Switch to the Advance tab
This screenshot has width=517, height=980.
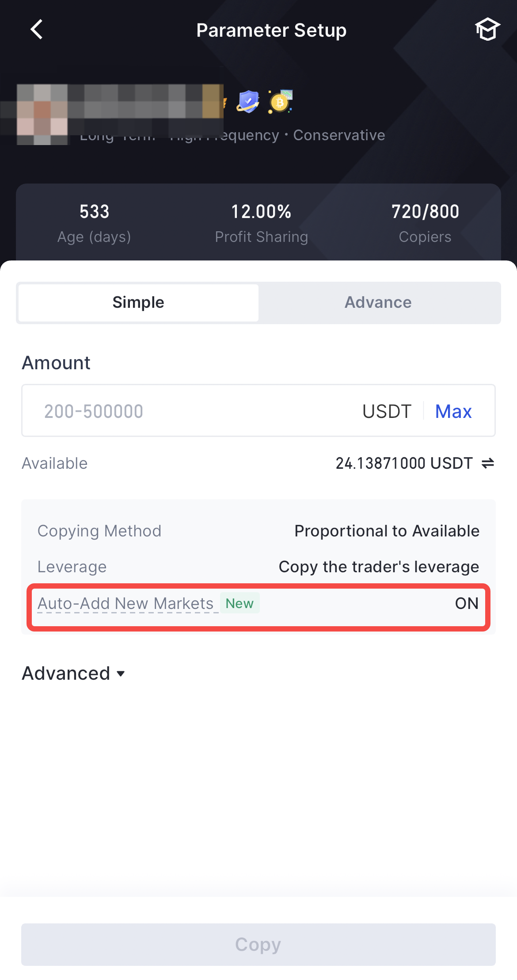[x=378, y=302]
